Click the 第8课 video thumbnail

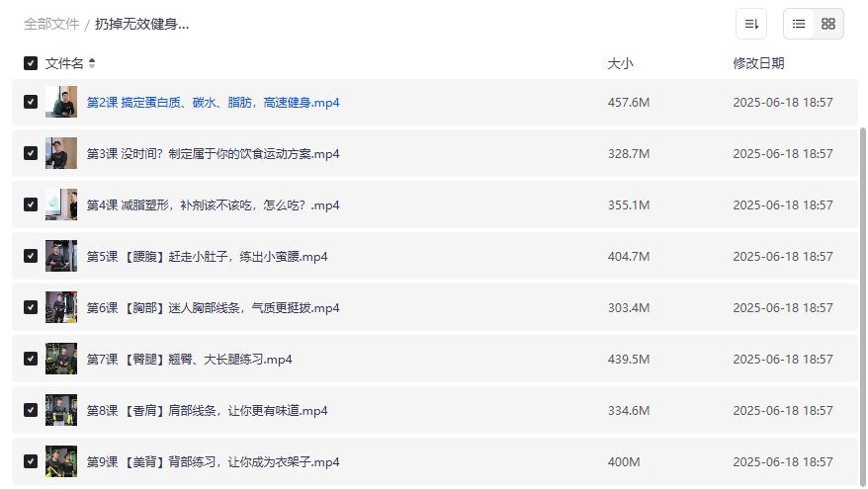pyautogui.click(x=61, y=410)
